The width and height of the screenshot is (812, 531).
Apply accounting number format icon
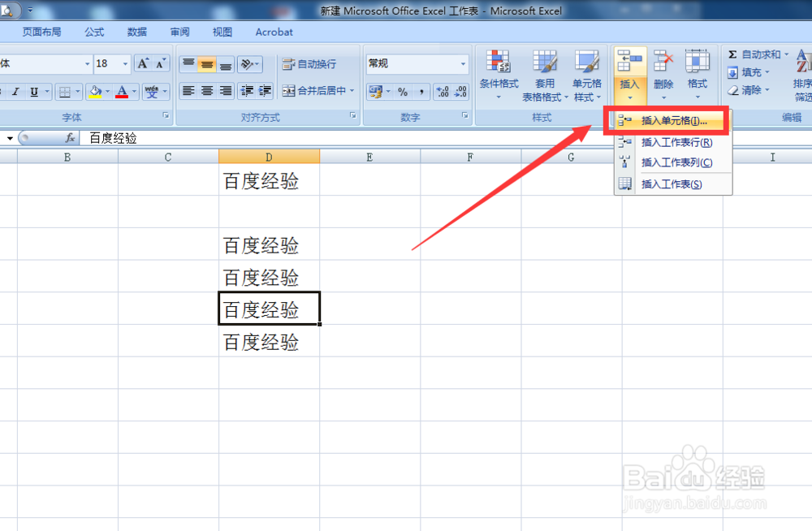click(375, 92)
